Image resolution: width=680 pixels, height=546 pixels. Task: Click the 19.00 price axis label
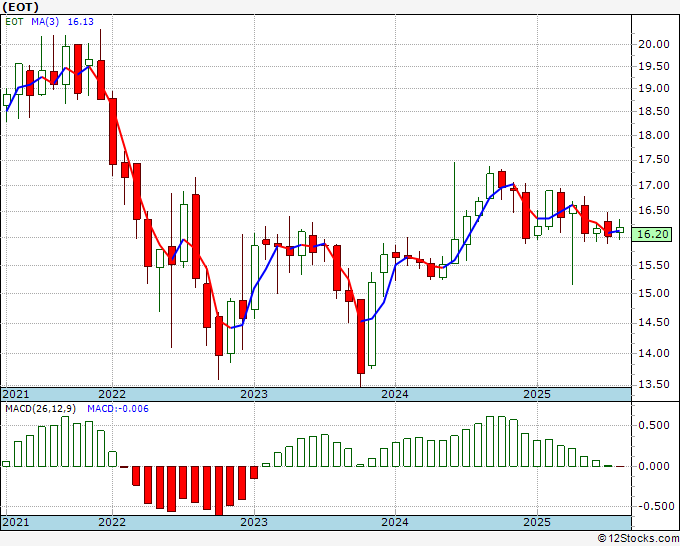[654, 88]
